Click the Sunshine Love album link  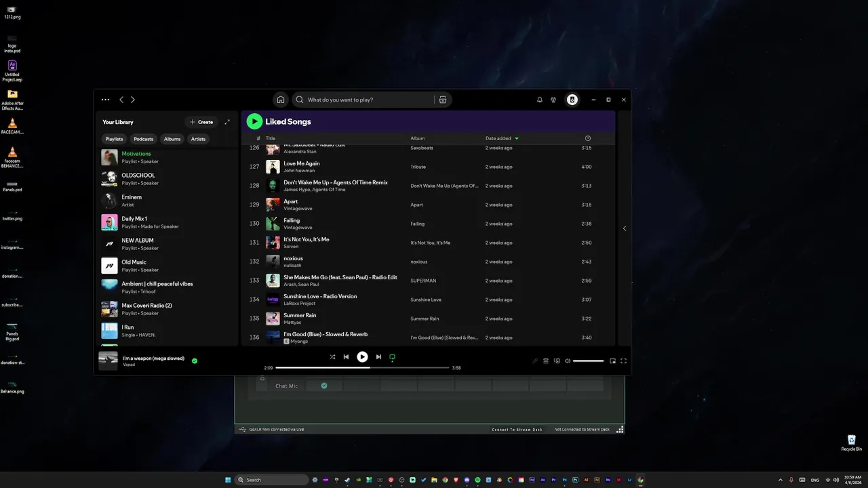point(426,300)
